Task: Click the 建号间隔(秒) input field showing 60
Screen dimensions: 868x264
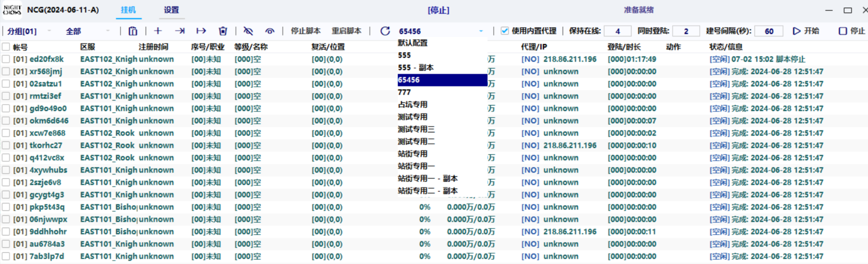Action: [x=769, y=31]
